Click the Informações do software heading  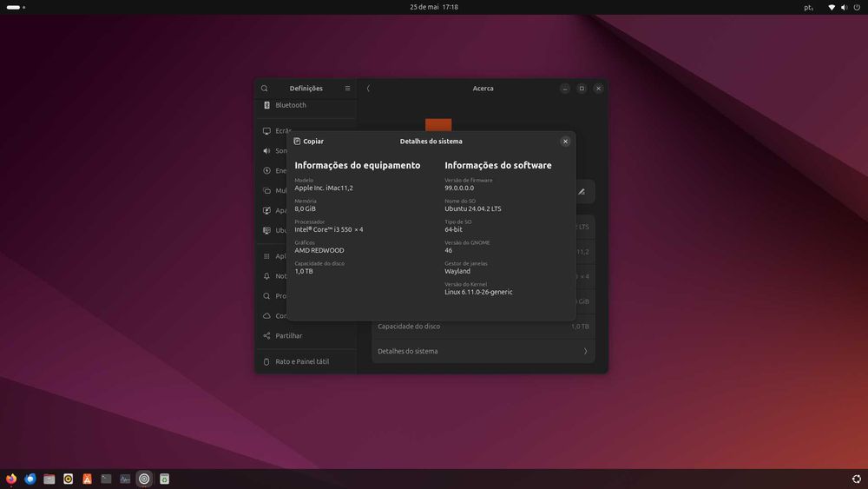coord(497,165)
